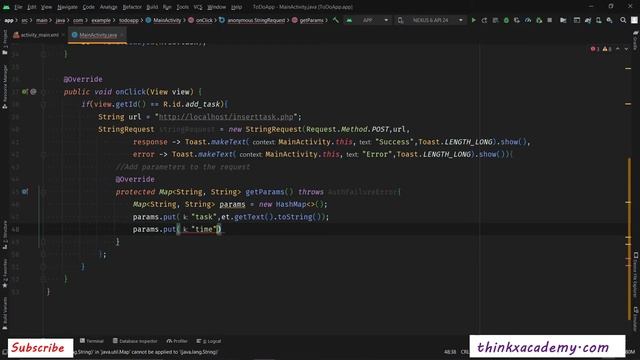Open the Navigate menu
The width and height of the screenshot is (640, 360).
pos(67,7)
